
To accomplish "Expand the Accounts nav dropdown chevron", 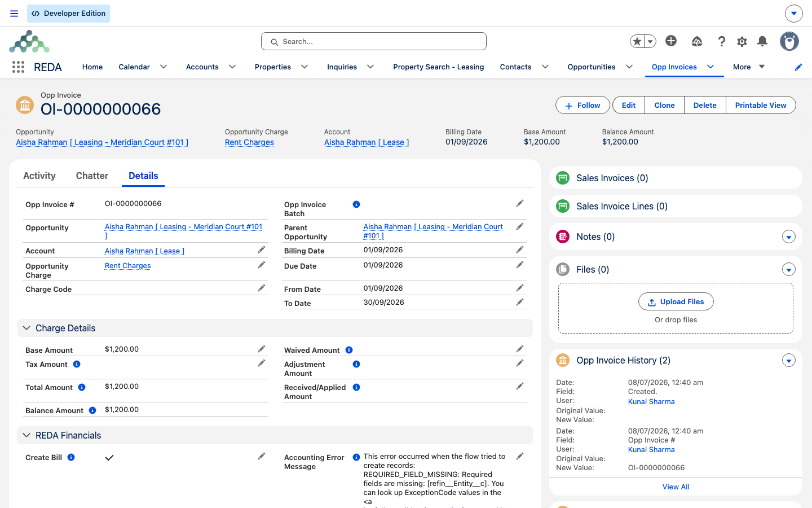I will [232, 67].
